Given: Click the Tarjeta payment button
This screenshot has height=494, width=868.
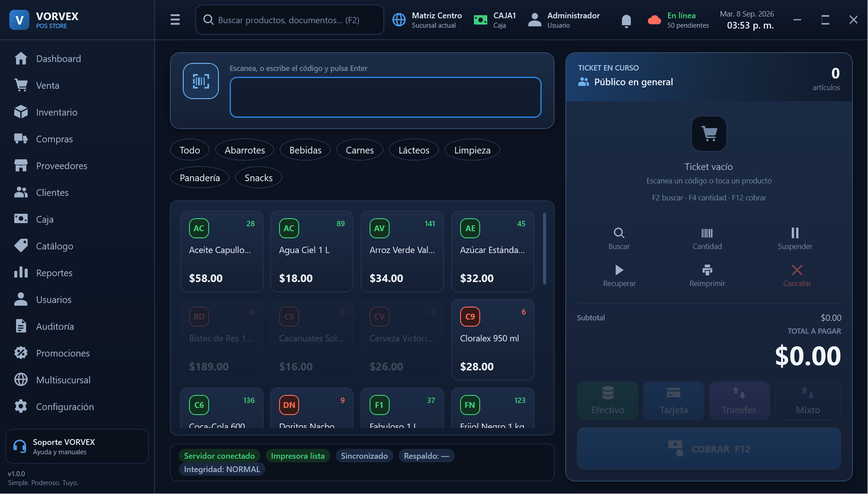Looking at the screenshot, I should [673, 400].
